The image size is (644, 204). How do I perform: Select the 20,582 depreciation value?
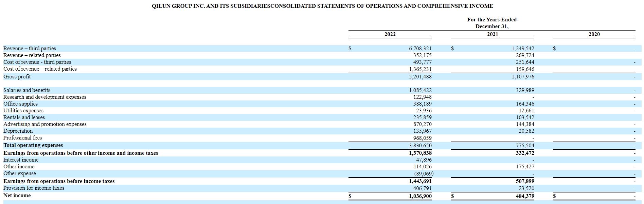tap(526, 131)
